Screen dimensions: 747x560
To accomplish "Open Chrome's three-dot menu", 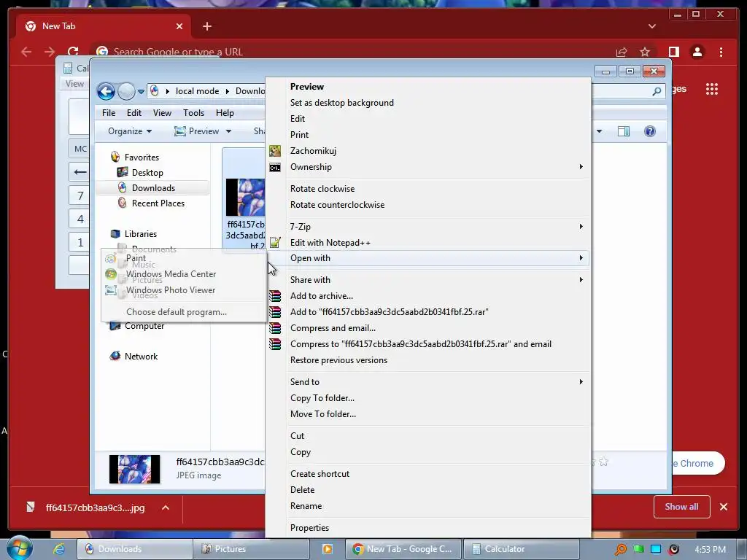I will [x=721, y=52].
